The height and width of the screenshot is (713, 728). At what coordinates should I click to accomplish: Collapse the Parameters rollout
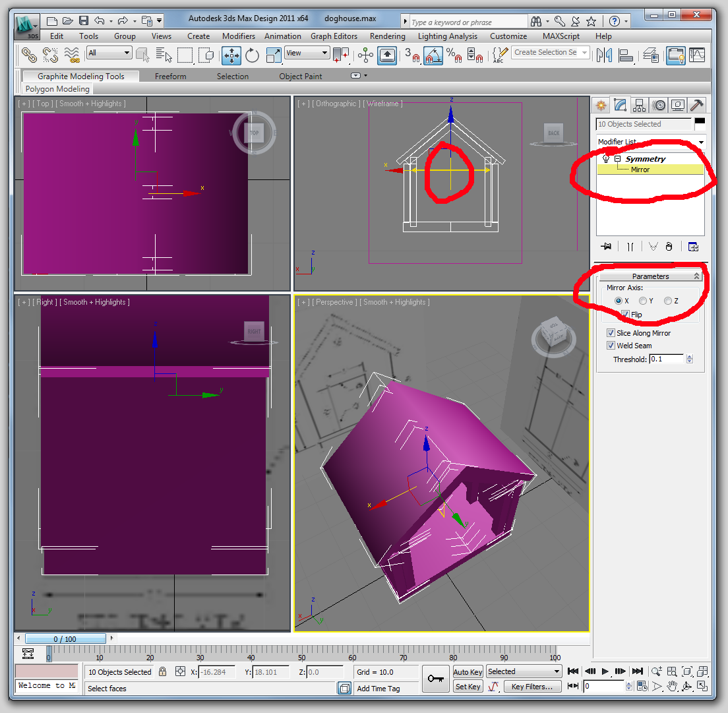(650, 276)
